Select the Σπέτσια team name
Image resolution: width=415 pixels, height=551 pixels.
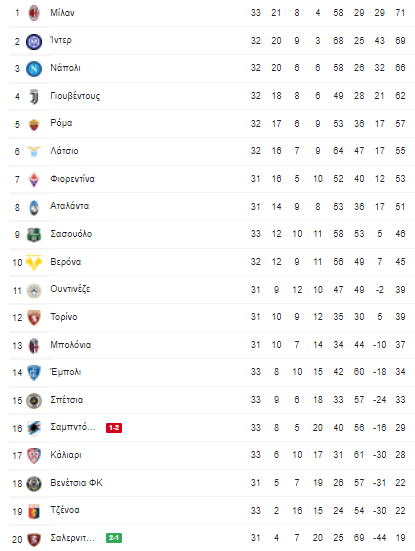tap(67, 400)
